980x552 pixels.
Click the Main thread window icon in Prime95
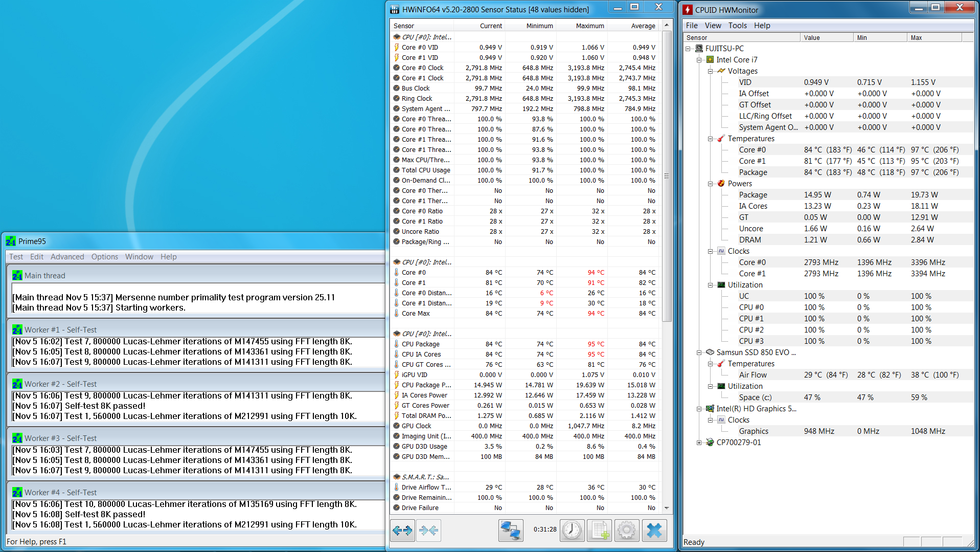pyautogui.click(x=17, y=275)
